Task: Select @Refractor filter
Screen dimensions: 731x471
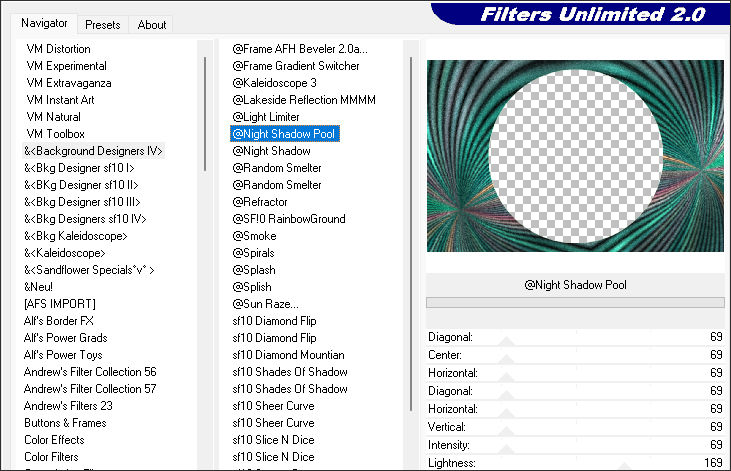Action: pos(260,202)
